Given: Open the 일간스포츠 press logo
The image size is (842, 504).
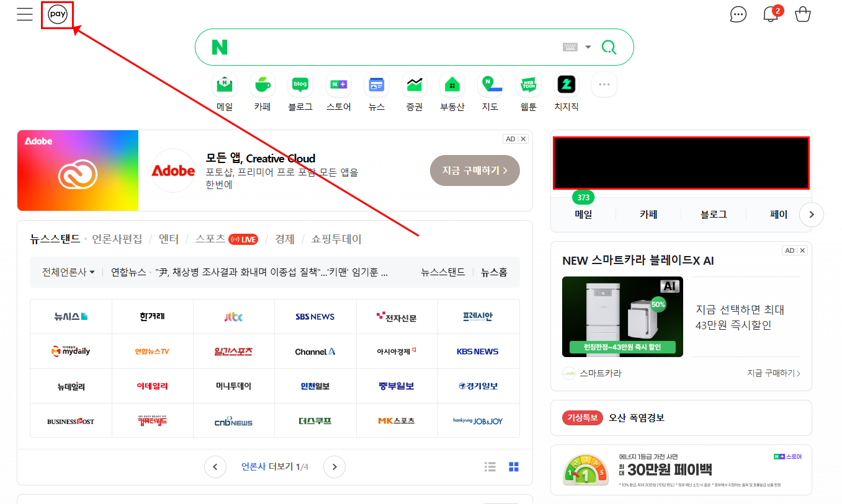Looking at the screenshot, I should (234, 351).
